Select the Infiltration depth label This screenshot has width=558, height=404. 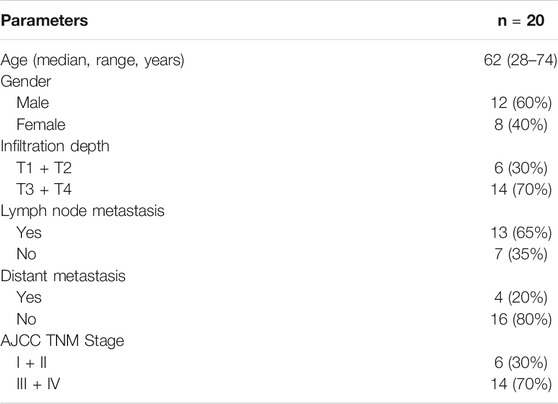[55, 146]
